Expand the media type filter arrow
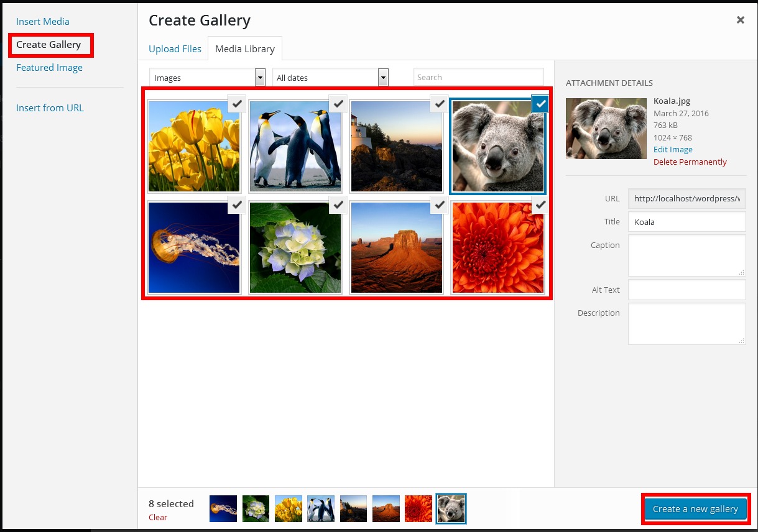This screenshot has width=758, height=532. [259, 77]
